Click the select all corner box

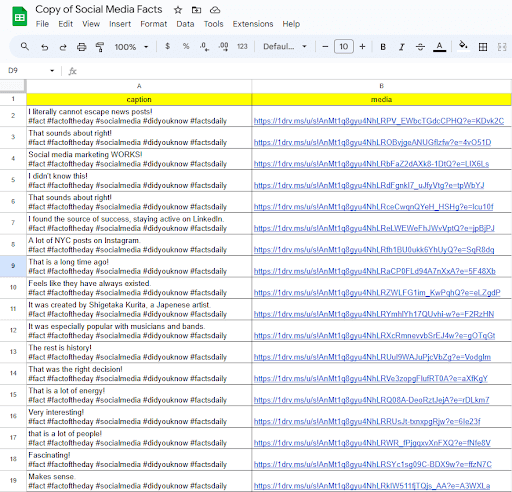[x=13, y=86]
